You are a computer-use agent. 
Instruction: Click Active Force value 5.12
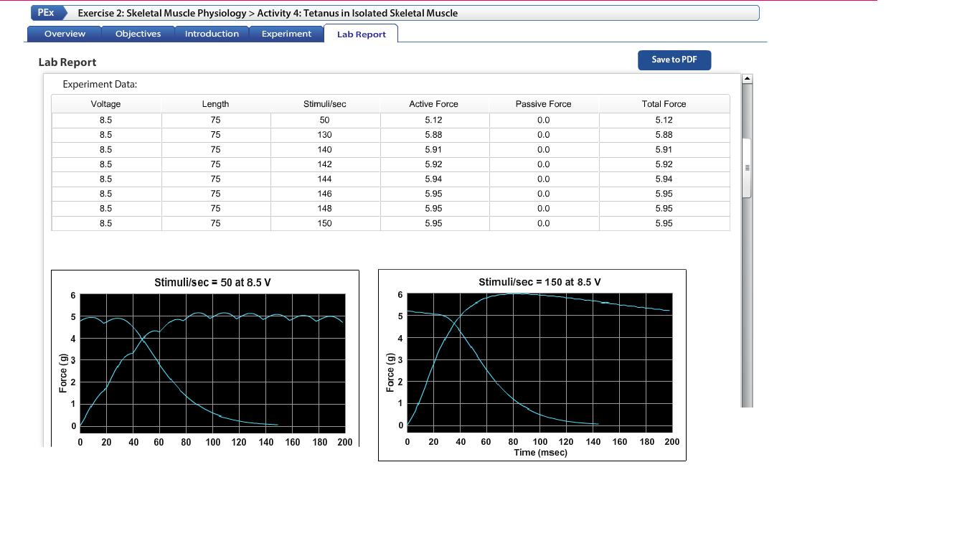434,120
